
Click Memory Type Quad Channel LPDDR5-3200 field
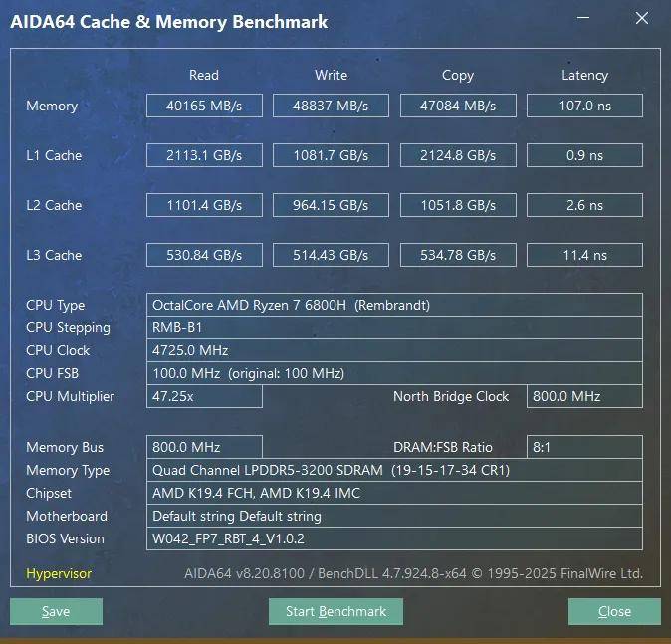coord(394,470)
